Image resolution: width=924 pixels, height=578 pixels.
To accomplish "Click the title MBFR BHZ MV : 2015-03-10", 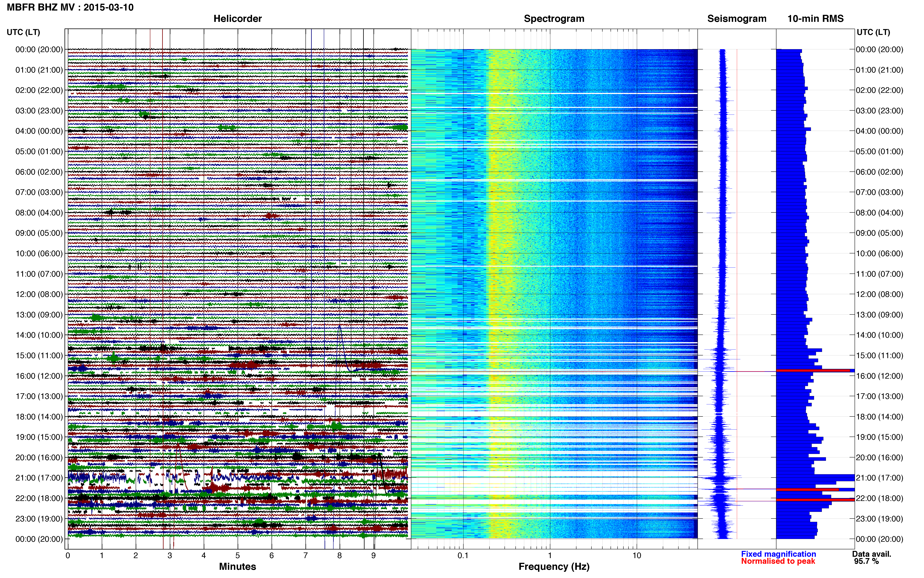I will click(x=70, y=7).
